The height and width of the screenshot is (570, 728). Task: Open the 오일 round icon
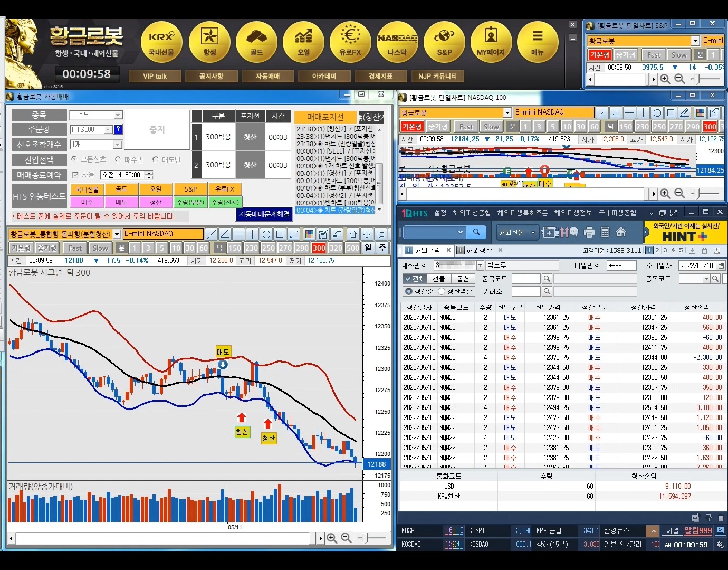pyautogui.click(x=303, y=42)
